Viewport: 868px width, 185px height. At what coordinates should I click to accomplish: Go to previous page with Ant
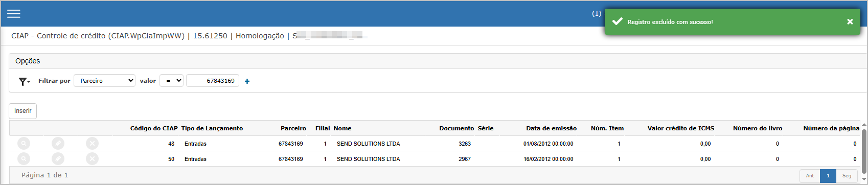tap(810, 176)
